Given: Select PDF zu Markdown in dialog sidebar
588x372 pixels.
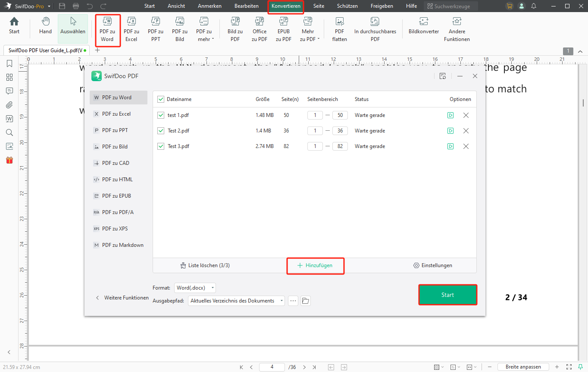Looking at the screenshot, I should [x=119, y=245].
